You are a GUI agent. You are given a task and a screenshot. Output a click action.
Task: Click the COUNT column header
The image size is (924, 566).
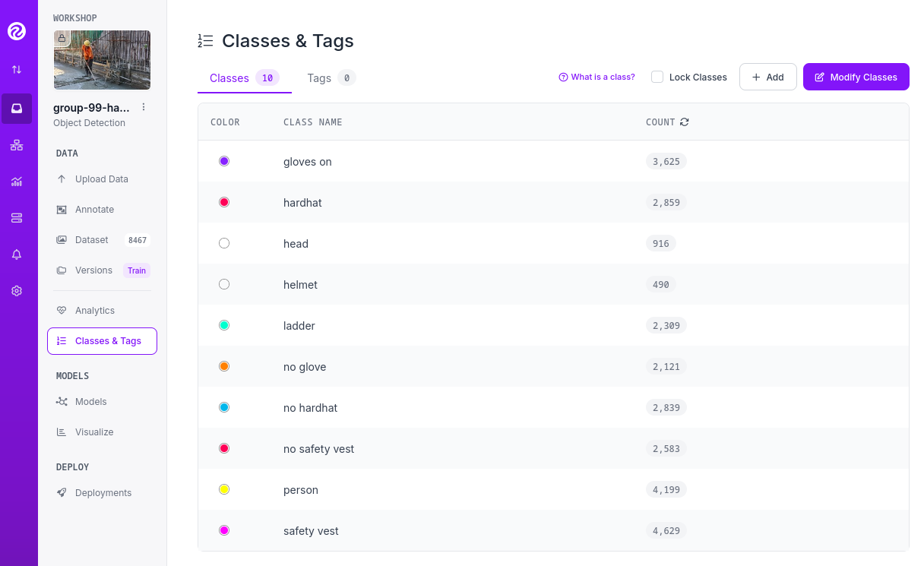(660, 122)
